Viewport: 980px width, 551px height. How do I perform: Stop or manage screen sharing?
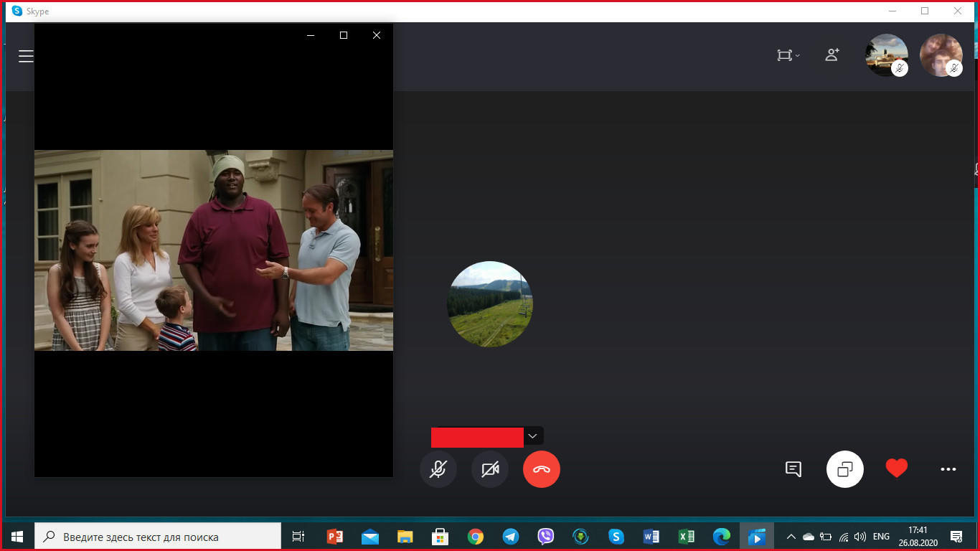pyautogui.click(x=845, y=469)
